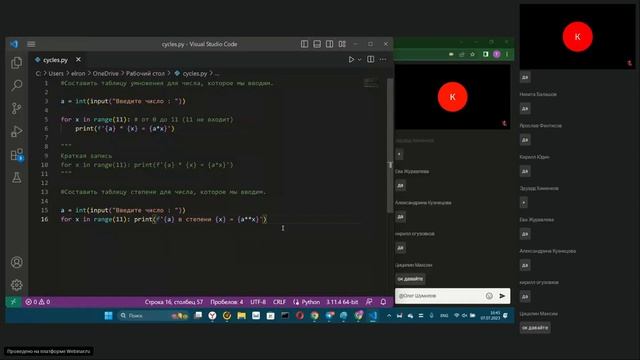Open the editor More Actions ellipsis
The image size is (640, 360).
383,60
